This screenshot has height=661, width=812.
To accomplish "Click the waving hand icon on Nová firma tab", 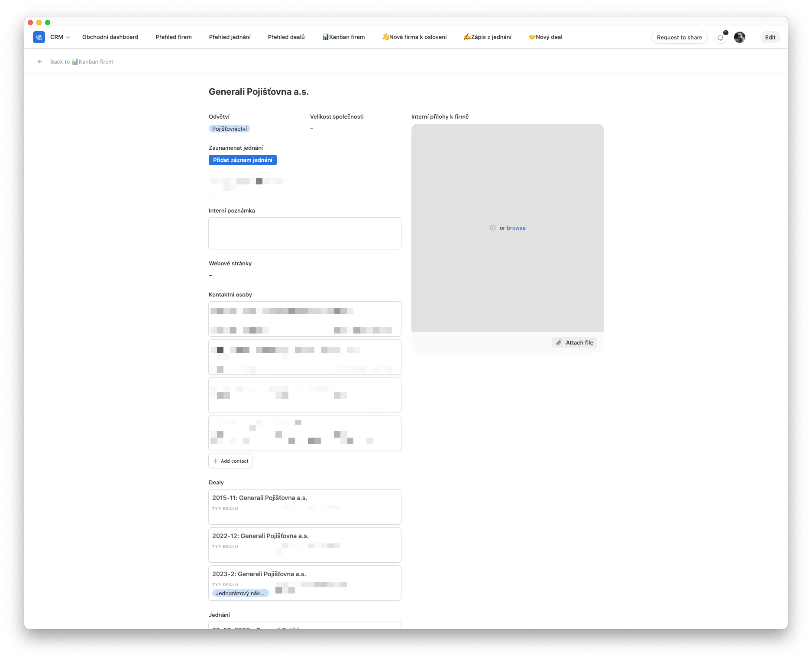I will pos(385,37).
